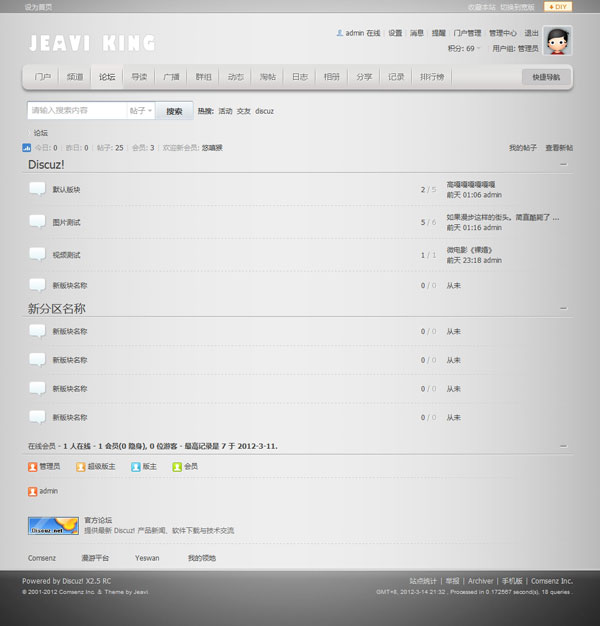Click the 论坛 breadcrumb link
The height and width of the screenshot is (626, 600).
[41, 133]
